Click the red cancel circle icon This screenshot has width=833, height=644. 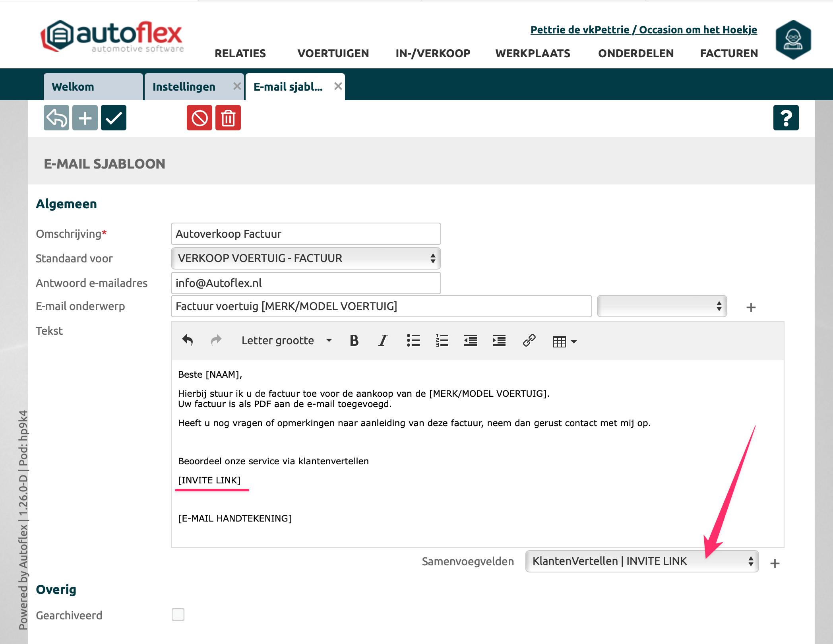(x=199, y=118)
